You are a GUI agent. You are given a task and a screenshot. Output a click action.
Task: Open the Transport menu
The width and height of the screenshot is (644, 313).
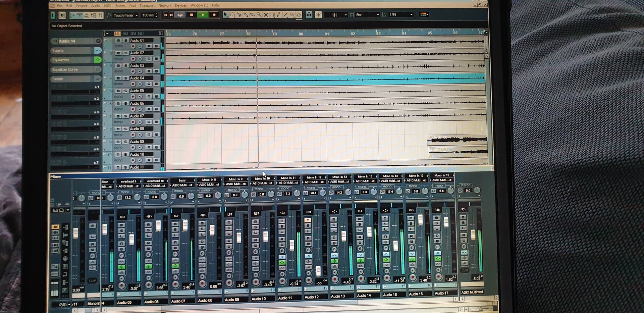coord(147,5)
